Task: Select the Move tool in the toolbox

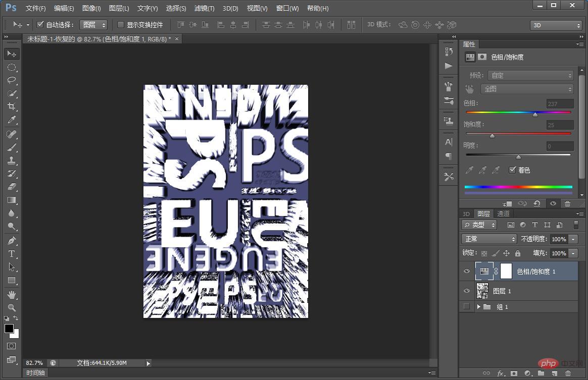Action: pyautogui.click(x=12, y=54)
